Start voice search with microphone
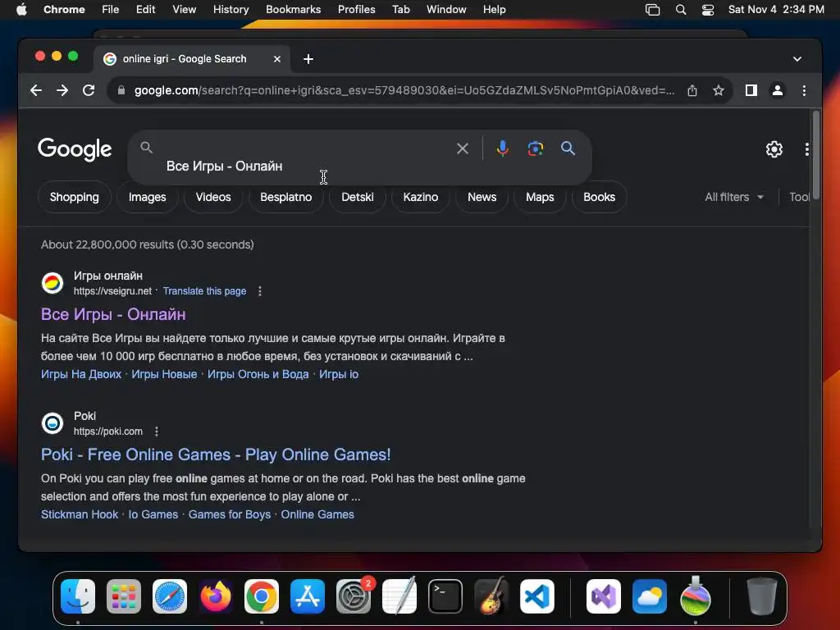The height and width of the screenshot is (630, 840). click(x=503, y=148)
